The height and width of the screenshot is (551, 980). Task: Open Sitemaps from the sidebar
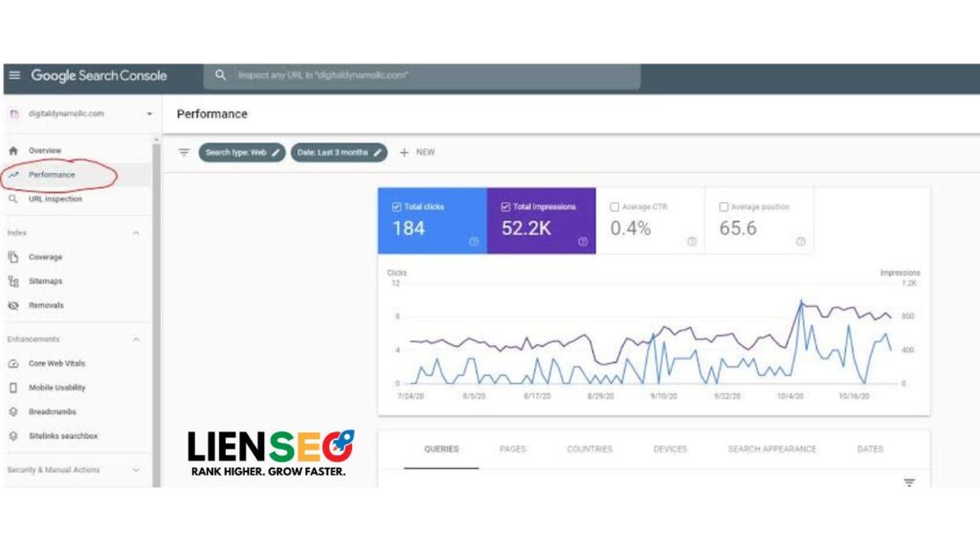point(45,281)
